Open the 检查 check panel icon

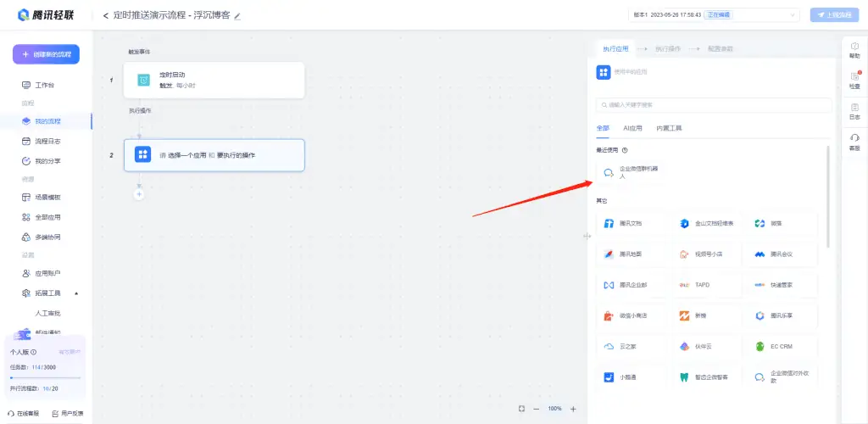click(x=854, y=81)
